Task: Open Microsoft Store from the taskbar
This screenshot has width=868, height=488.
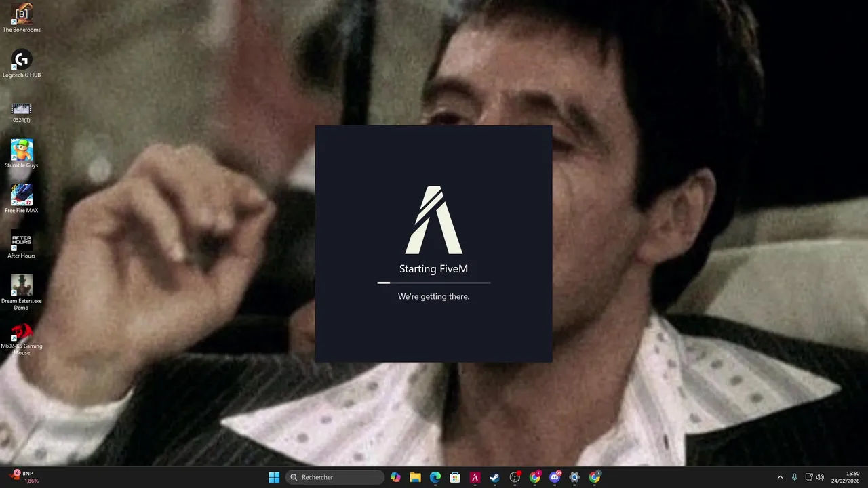Action: tap(455, 477)
